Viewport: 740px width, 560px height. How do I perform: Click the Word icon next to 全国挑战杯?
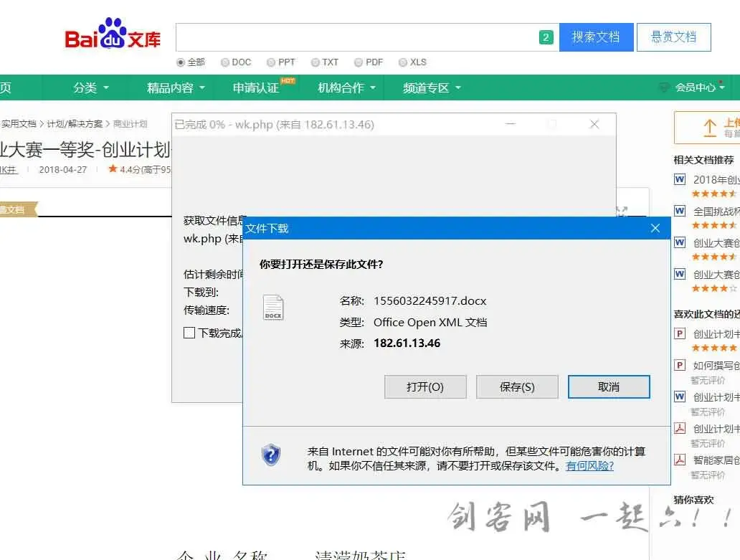(680, 211)
